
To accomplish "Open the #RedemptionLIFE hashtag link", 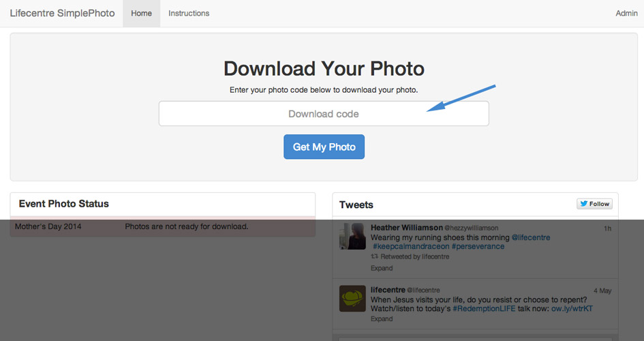I will [x=484, y=308].
